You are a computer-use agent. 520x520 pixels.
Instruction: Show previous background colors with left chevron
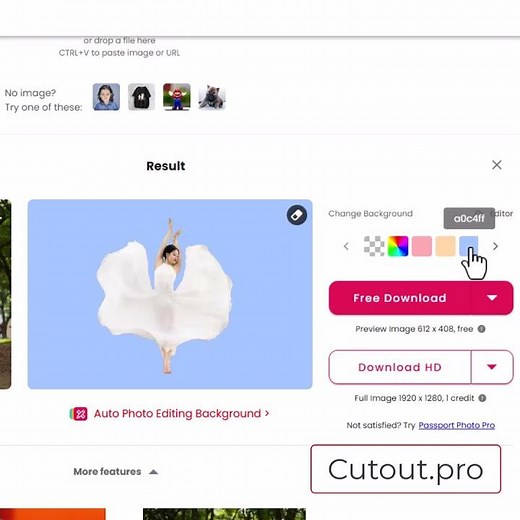pos(346,246)
